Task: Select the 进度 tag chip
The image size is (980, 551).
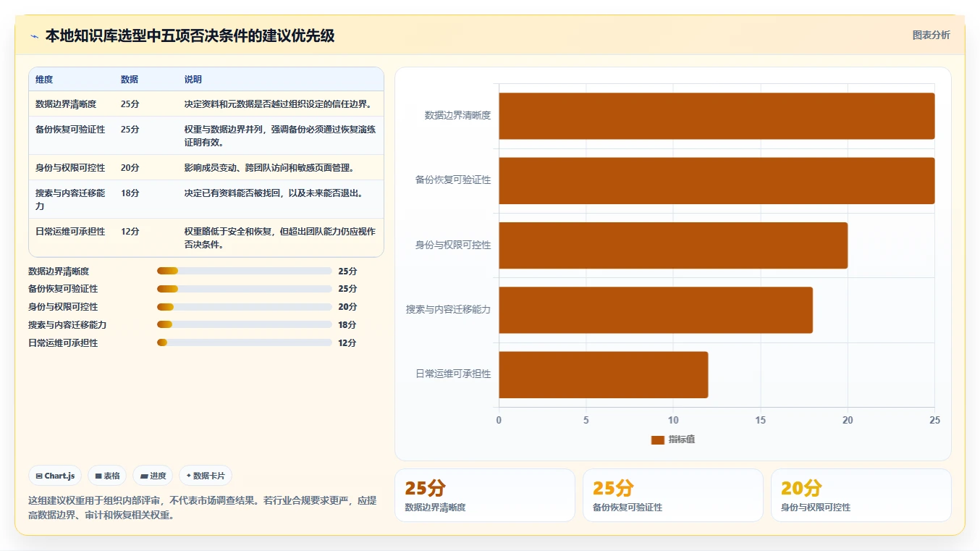Action: (153, 476)
